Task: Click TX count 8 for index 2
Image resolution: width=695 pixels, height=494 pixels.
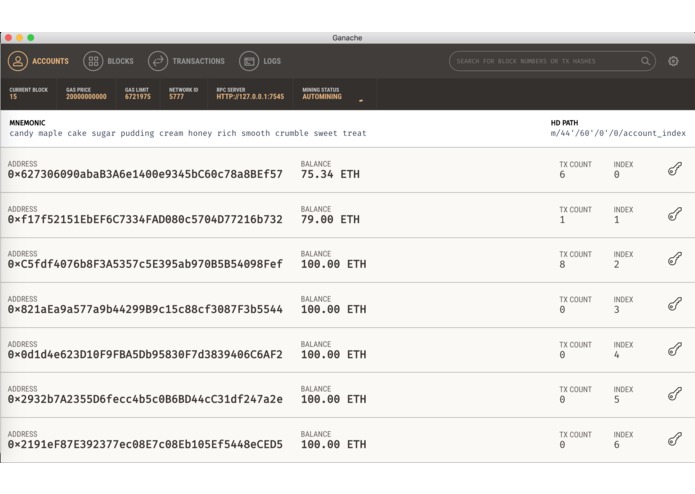Action: coord(562,265)
